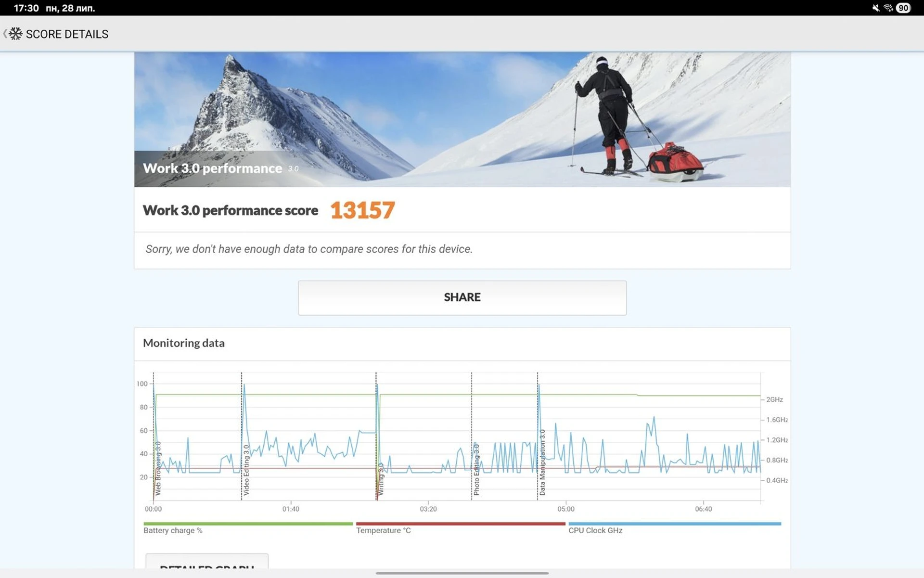Click the 2GHz axis label

pos(774,399)
